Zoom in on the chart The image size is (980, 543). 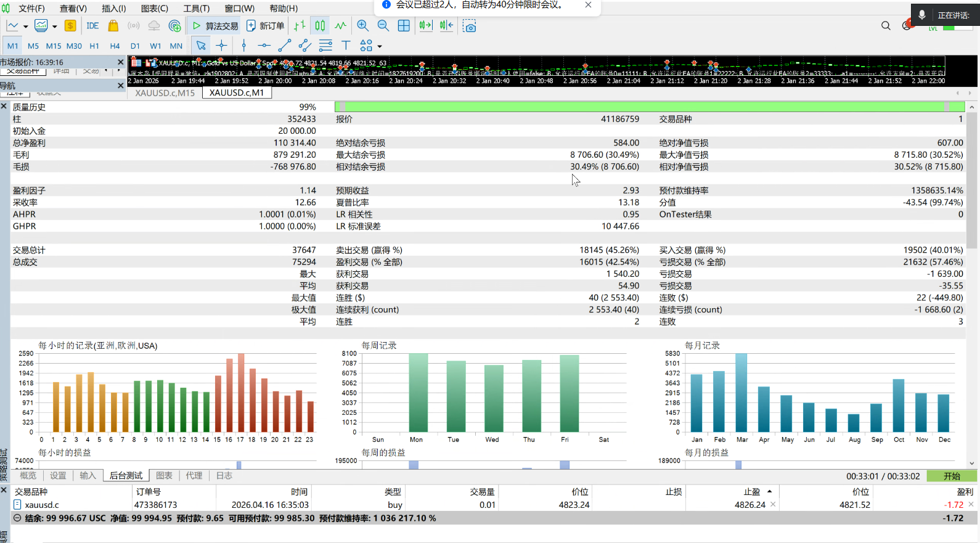click(x=362, y=26)
